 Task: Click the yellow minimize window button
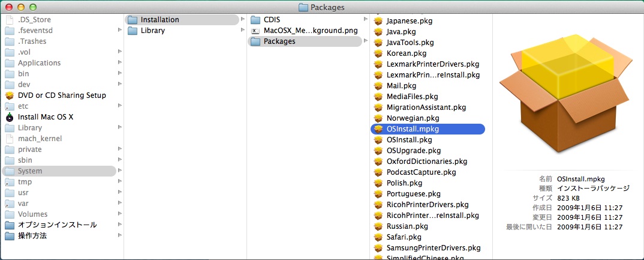[x=20, y=7]
